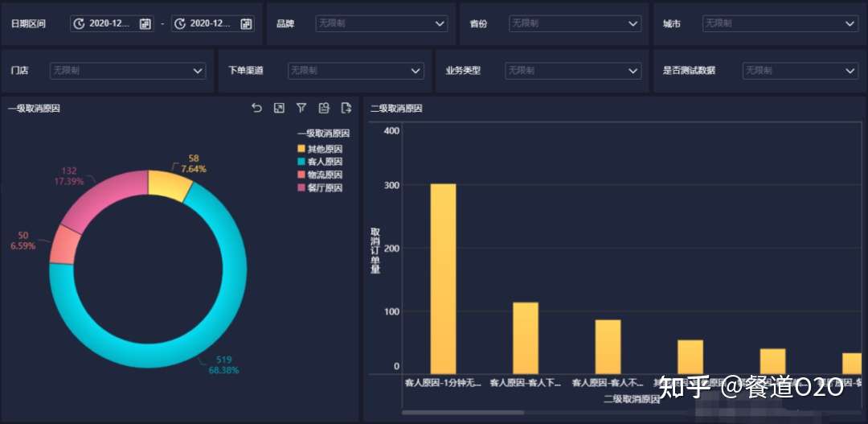Click axis label 客人原因-客人下...

[x=526, y=382]
